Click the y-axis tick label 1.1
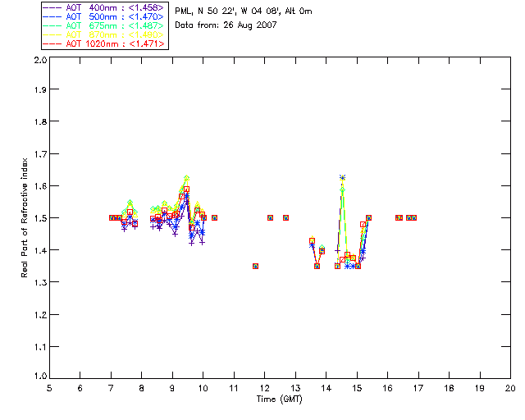 [x=40, y=347]
